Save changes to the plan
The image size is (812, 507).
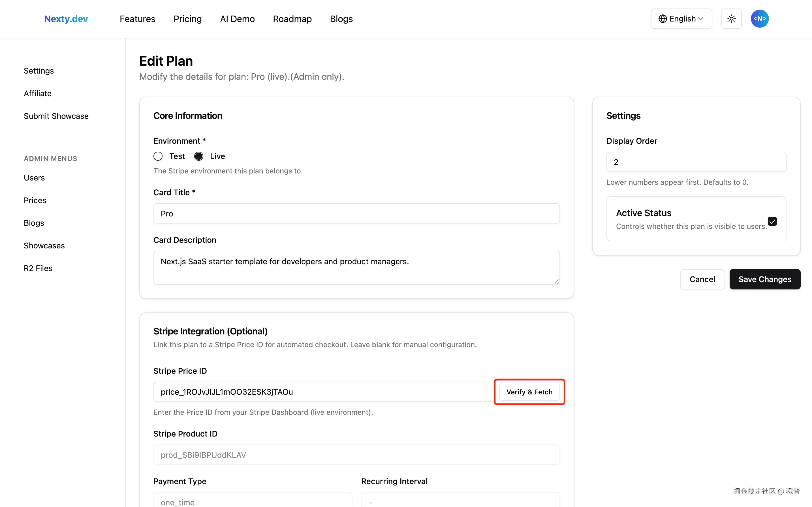coord(765,279)
